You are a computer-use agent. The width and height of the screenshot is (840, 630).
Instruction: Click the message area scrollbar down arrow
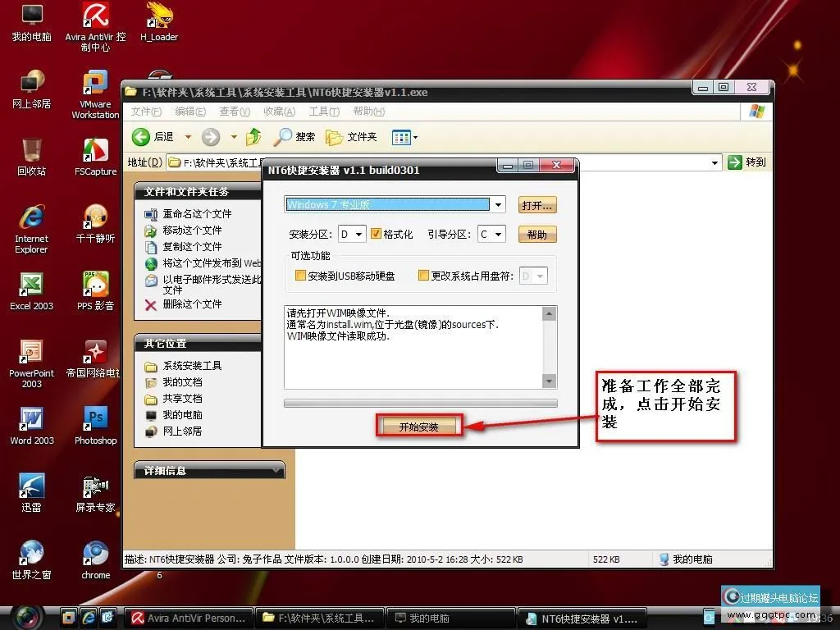pos(550,381)
